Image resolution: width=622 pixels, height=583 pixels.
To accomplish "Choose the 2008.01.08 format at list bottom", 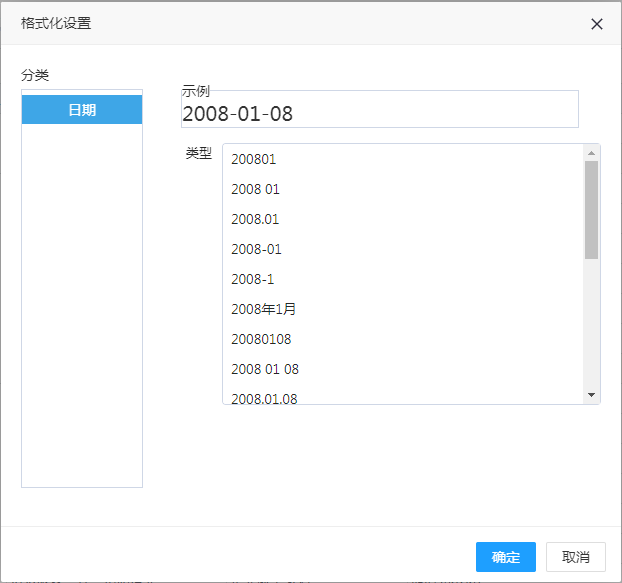I will coord(264,398).
